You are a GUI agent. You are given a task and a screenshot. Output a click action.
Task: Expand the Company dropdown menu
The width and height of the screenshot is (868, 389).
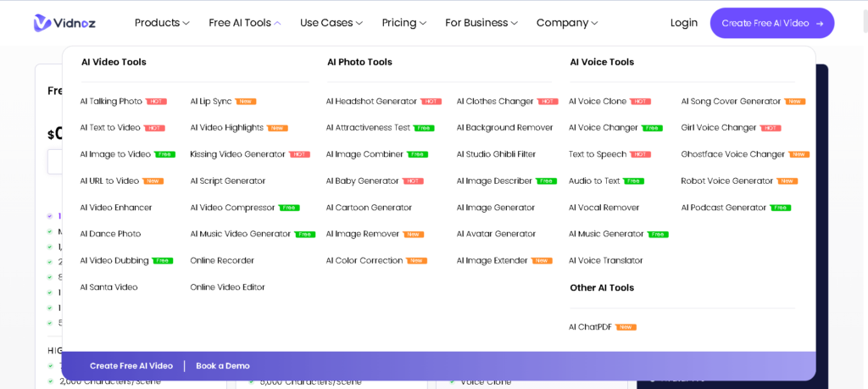tap(566, 23)
